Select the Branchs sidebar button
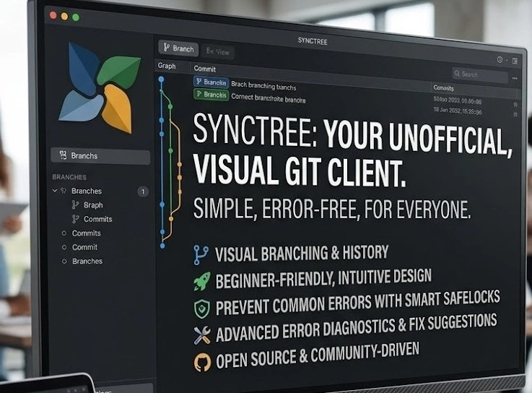Image resolution: width=532 pixels, height=393 pixels. 100,156
